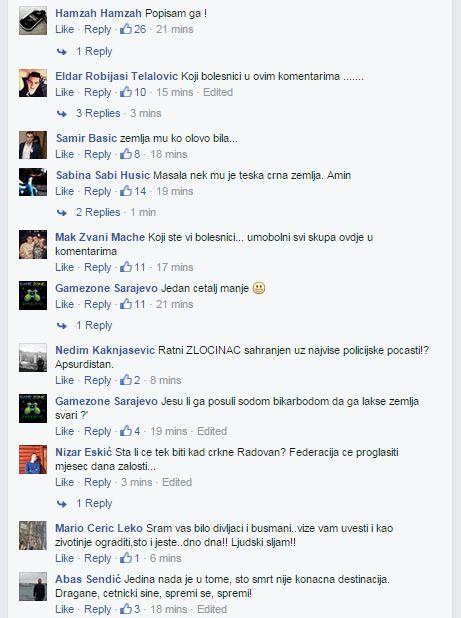Expand 2 Replies under Sabina Sabi Husic's comment
This screenshot has height=618, width=461.
click(x=98, y=212)
